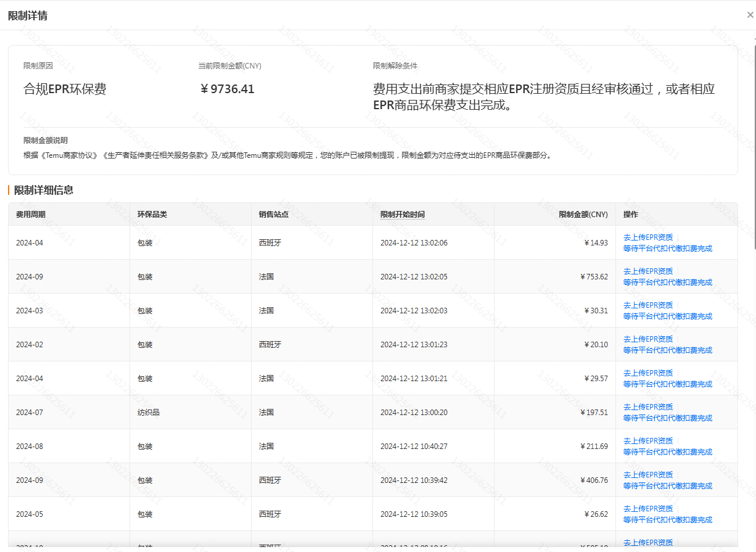Viewport: 756px width, 552px height.
Task: Click the amount ¥406.76
Action: tap(594, 480)
